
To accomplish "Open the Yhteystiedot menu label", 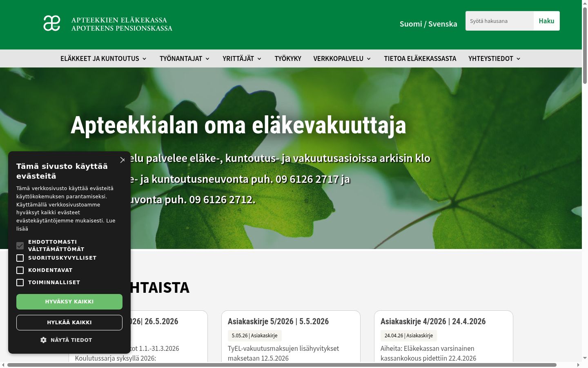I will coord(491,58).
